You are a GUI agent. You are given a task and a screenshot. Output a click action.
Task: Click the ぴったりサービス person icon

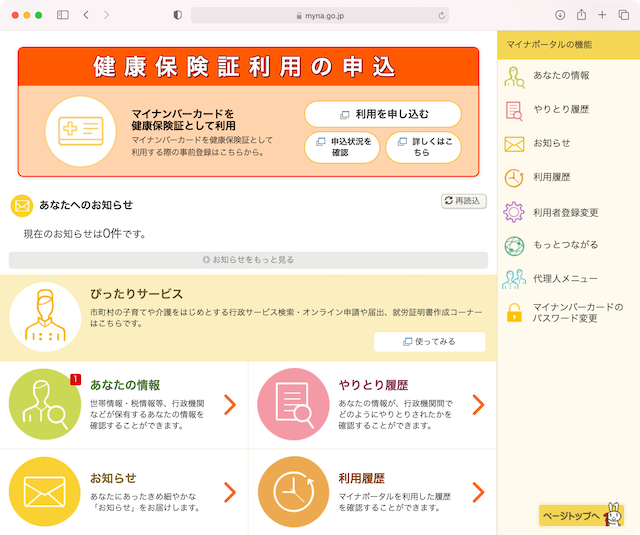pos(45,317)
